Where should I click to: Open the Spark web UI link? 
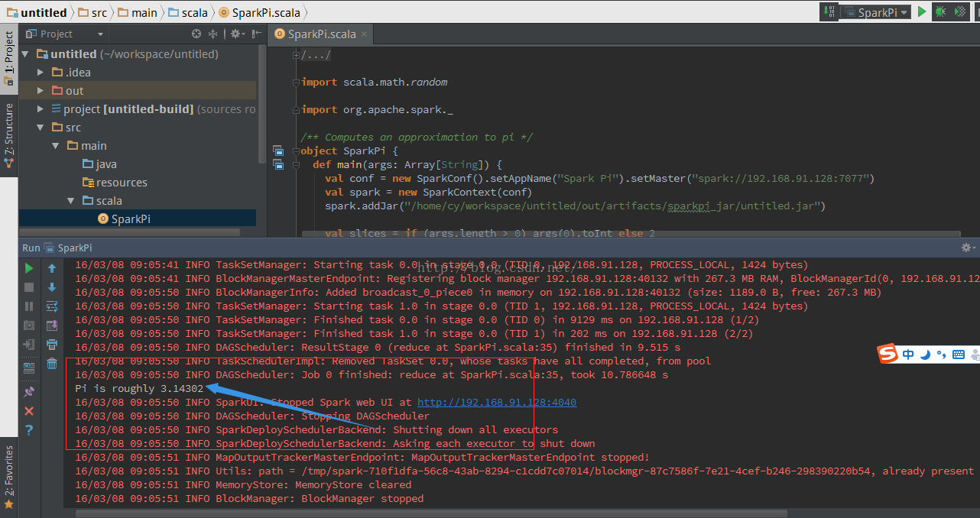pos(497,402)
